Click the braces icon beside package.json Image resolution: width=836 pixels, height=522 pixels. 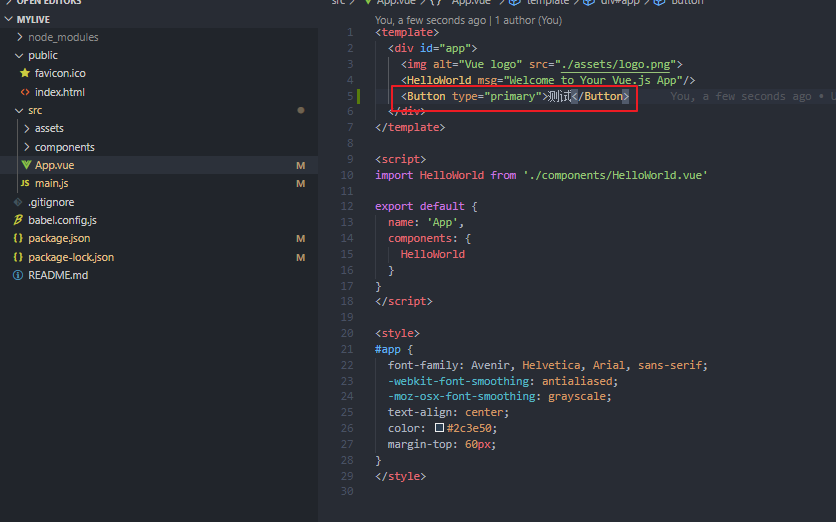tap(18, 238)
